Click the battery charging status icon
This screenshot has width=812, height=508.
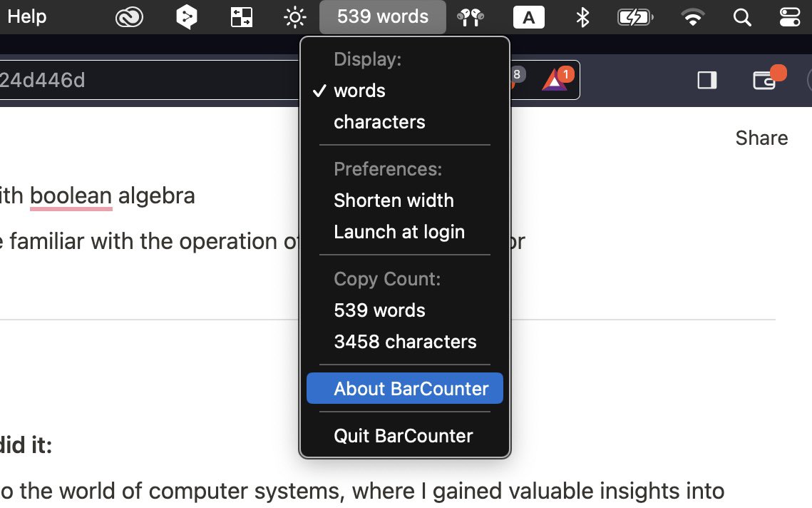tap(635, 18)
